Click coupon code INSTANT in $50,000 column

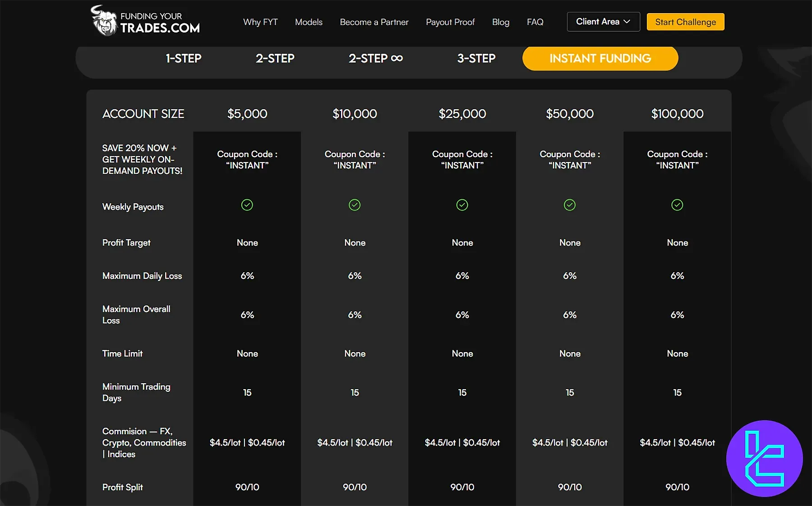click(570, 160)
